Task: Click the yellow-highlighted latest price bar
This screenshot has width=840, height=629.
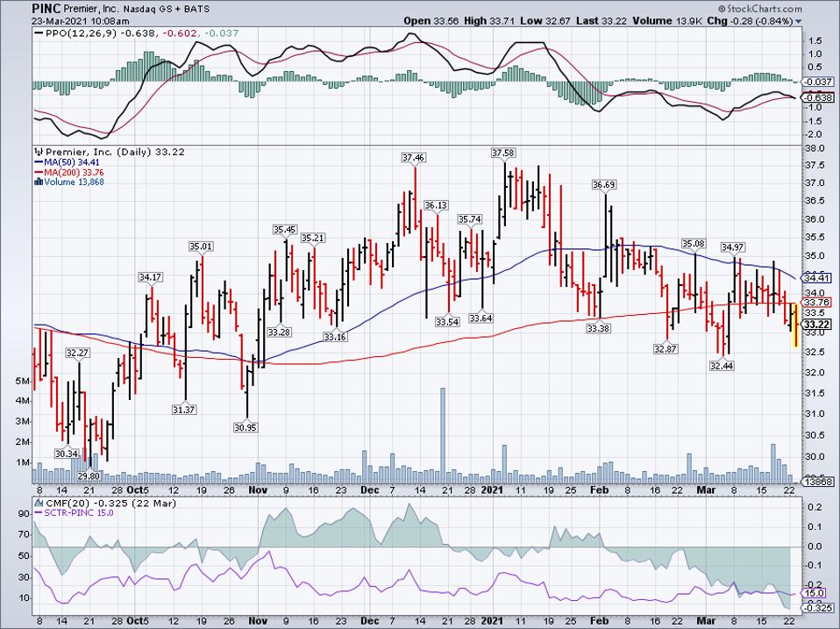Action: pos(795,325)
